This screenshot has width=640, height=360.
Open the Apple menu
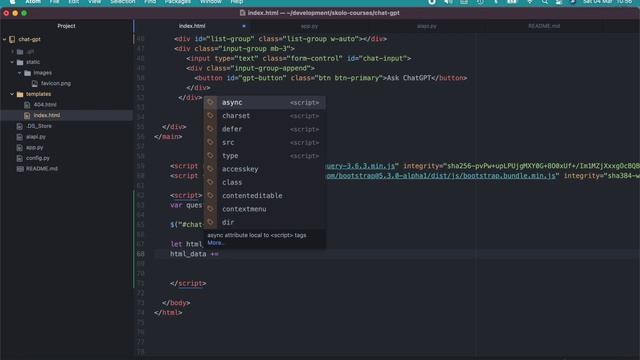click(12, 2)
